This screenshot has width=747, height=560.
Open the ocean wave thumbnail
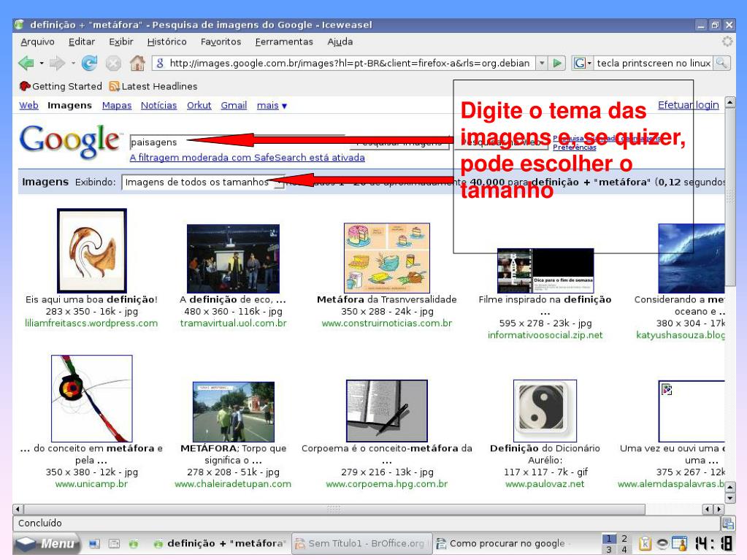tap(692, 258)
